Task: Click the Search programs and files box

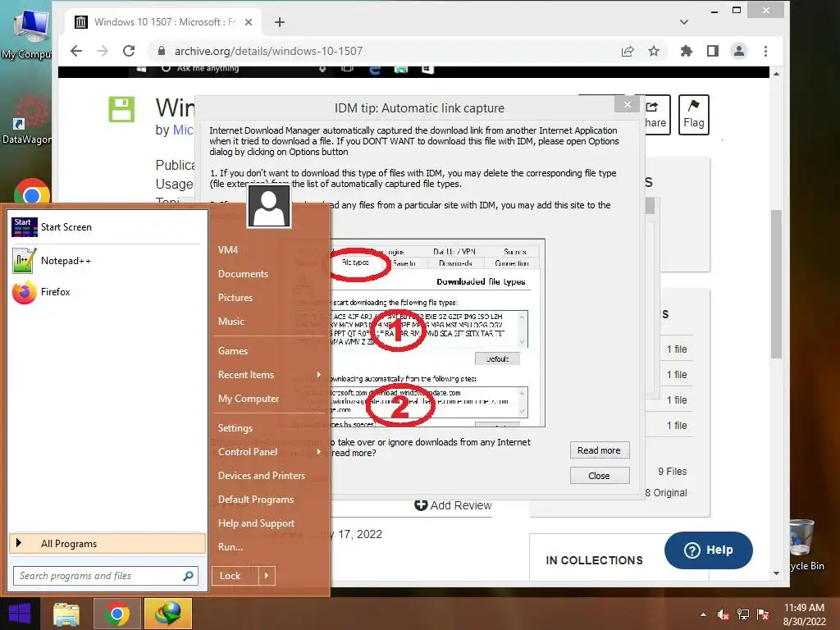Action: tap(106, 576)
